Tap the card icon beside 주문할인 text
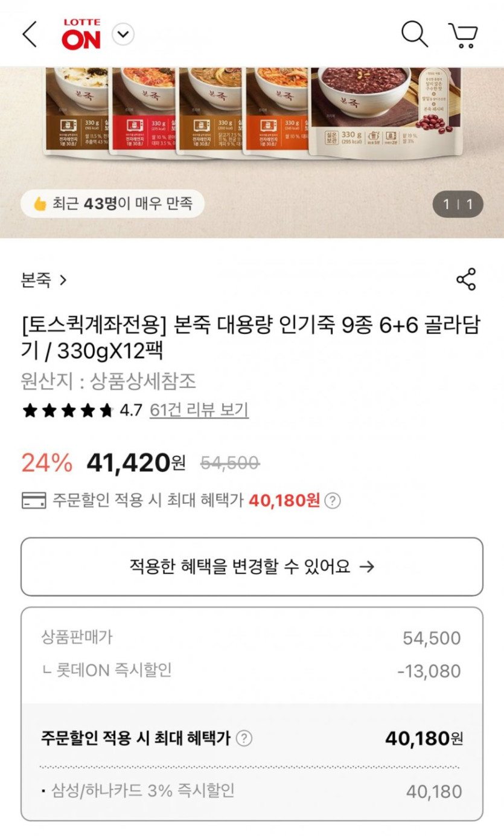504x836 pixels. pos(34,501)
